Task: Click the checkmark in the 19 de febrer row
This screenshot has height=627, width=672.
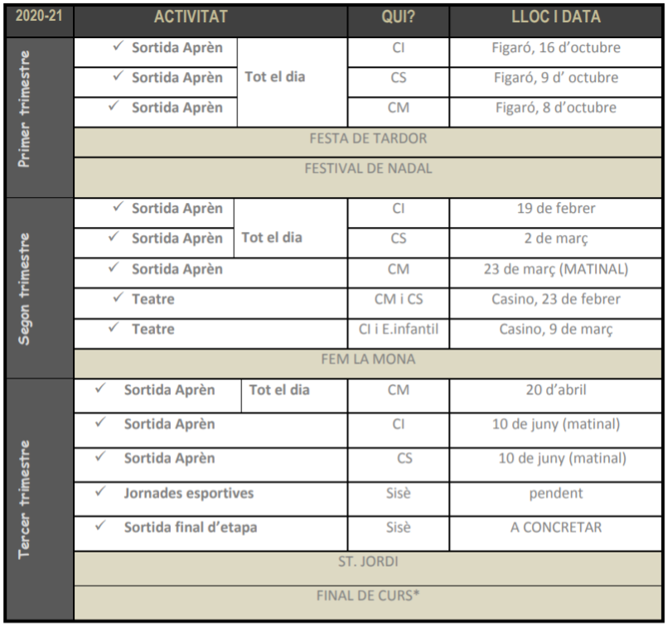Action: pyautogui.click(x=118, y=207)
